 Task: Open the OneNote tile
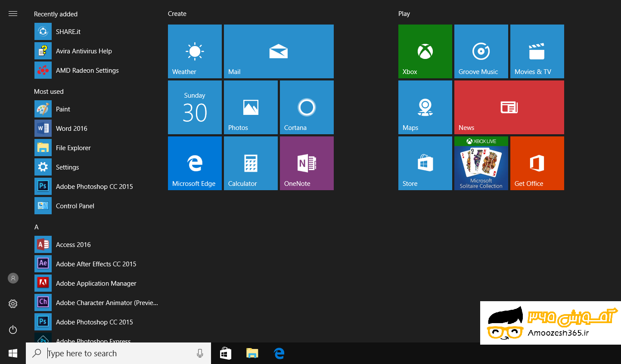point(307,163)
